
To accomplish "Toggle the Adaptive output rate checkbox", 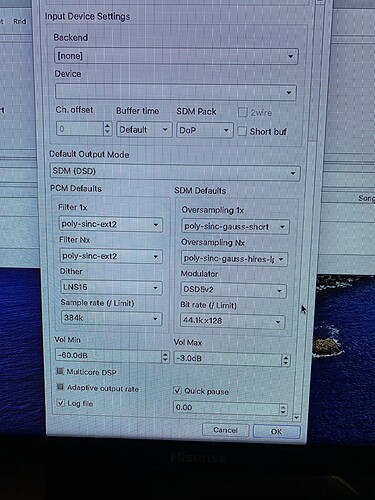I will 60,387.
